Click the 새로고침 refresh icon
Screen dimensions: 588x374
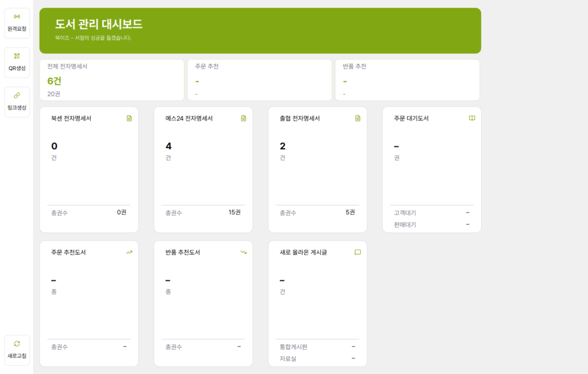coord(17,344)
